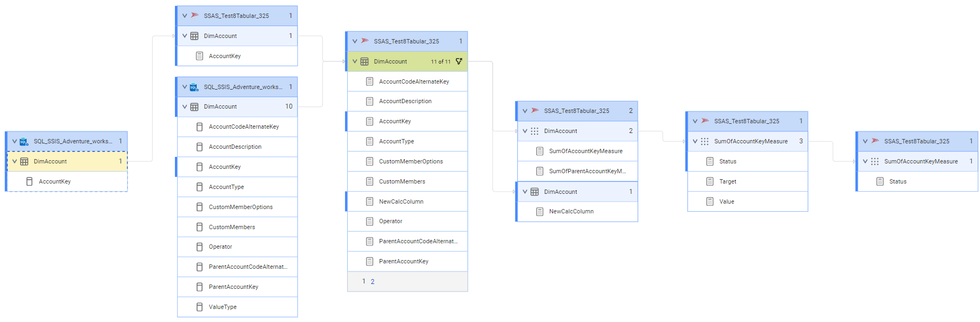Select CustomMembers in SQL DimAccount 10 list
The width and height of the screenshot is (980, 322).
(x=237, y=227)
